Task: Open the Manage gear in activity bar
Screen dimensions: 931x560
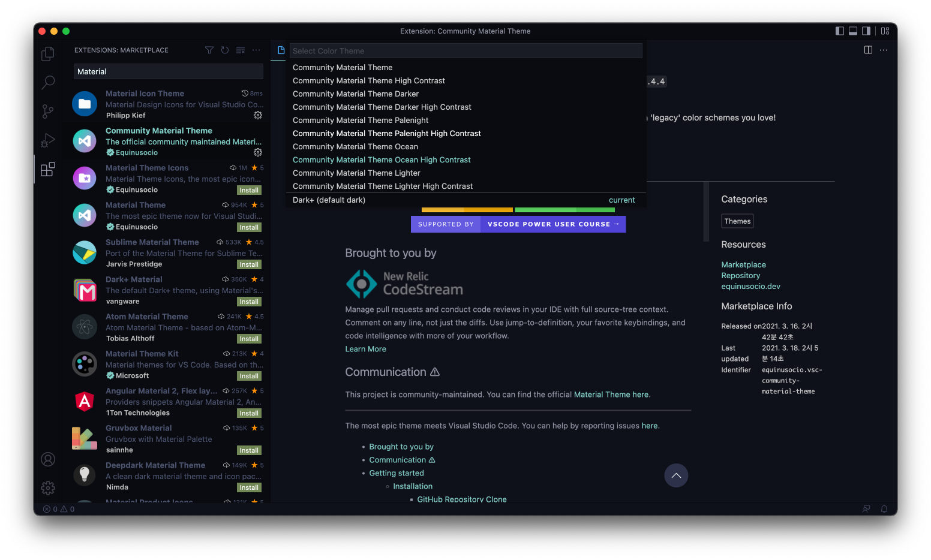Action: pyautogui.click(x=48, y=488)
